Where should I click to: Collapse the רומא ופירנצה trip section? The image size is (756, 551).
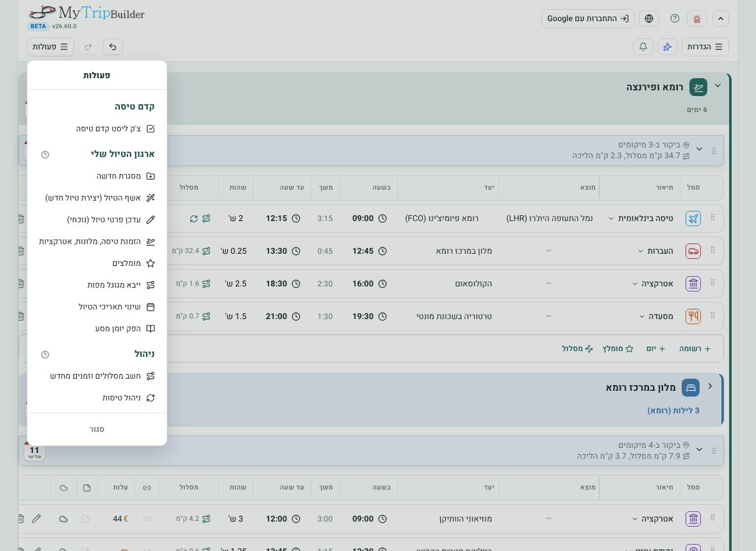pyautogui.click(x=718, y=86)
